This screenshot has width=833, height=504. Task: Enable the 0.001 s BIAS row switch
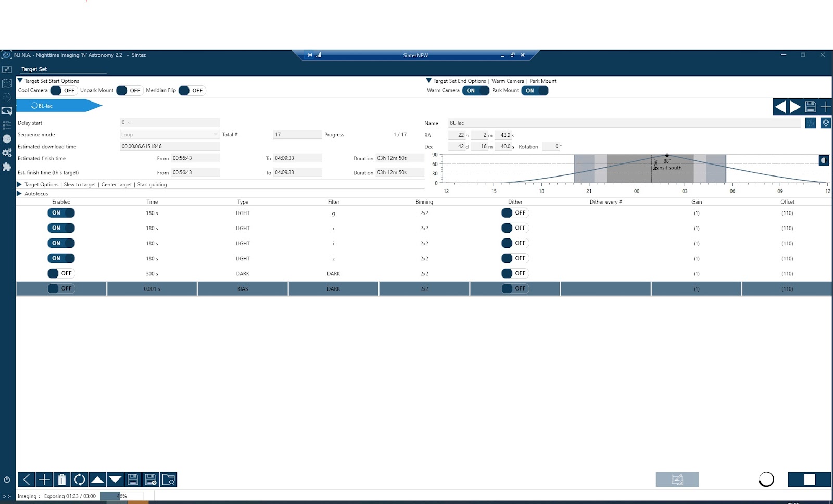(61, 288)
